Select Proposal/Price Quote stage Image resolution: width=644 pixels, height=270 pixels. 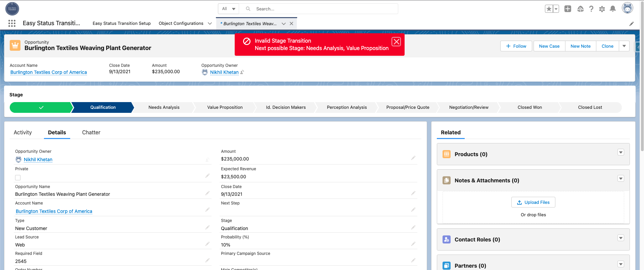point(408,107)
